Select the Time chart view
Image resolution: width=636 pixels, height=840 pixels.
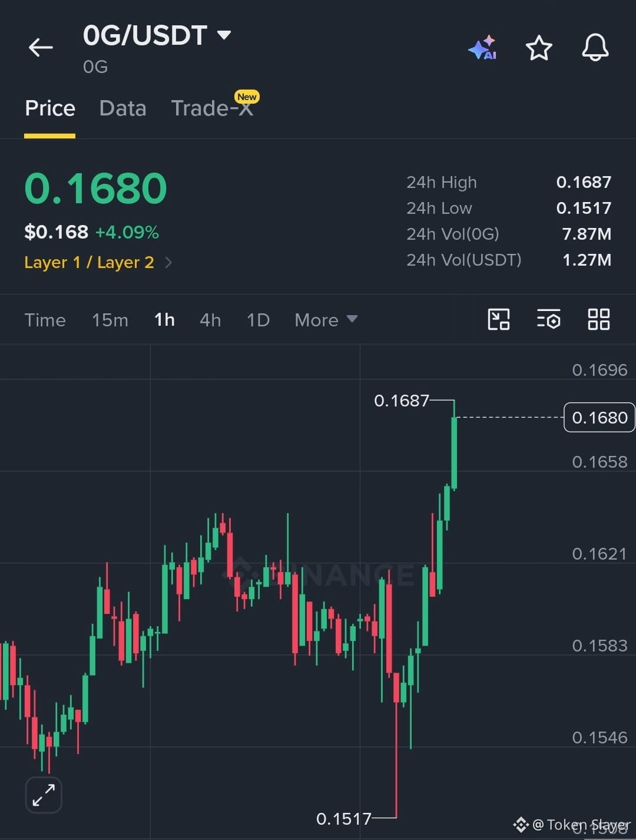pyautogui.click(x=45, y=320)
